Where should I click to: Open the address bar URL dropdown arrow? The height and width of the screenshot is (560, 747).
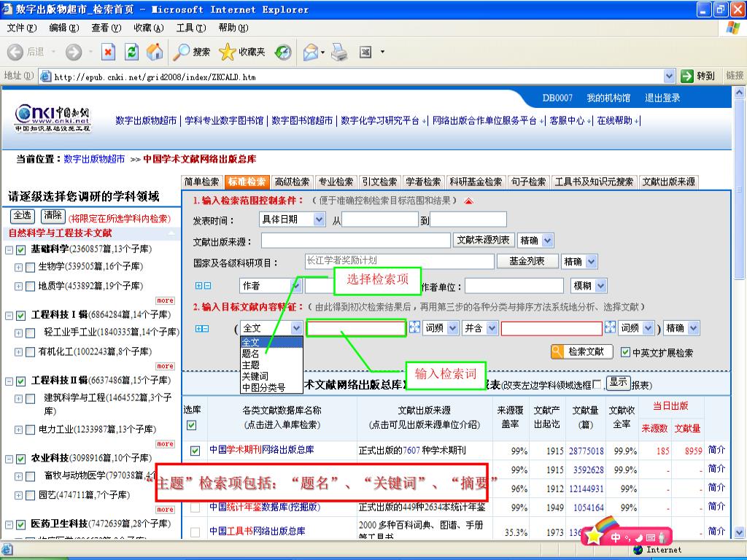point(670,76)
